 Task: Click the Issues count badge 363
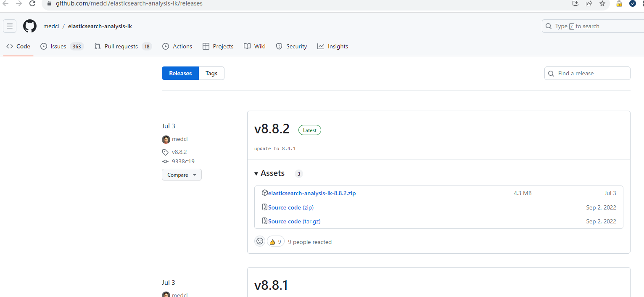(77, 46)
